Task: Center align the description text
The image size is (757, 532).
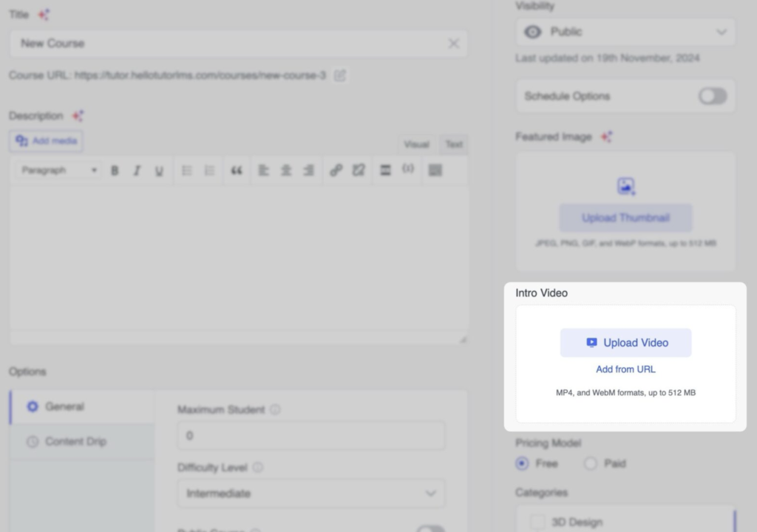Action: (286, 171)
